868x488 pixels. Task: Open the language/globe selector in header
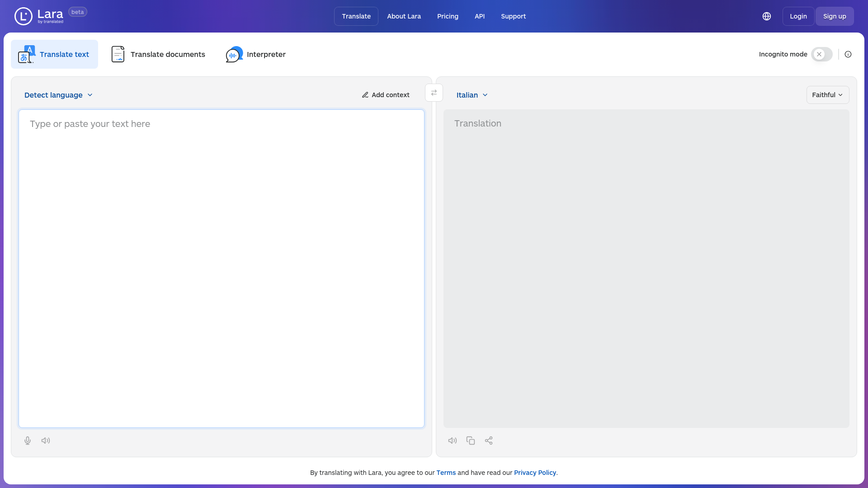click(767, 16)
